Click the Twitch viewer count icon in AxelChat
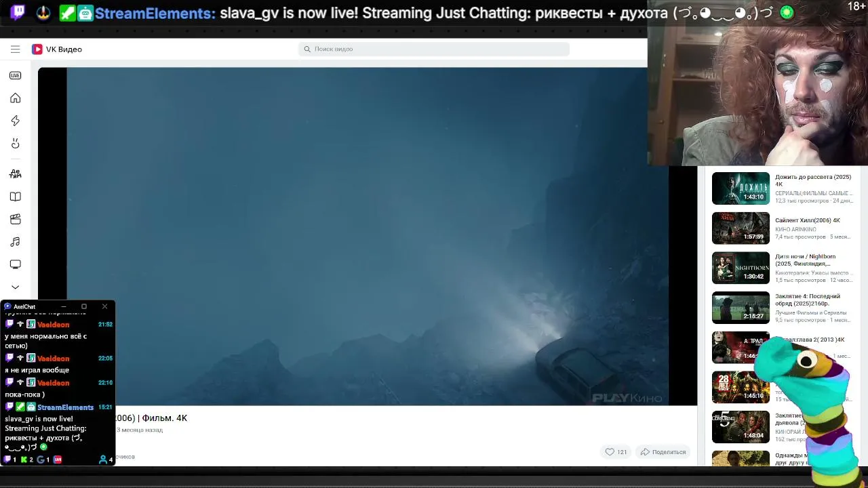The width and height of the screenshot is (868, 488). (7, 460)
